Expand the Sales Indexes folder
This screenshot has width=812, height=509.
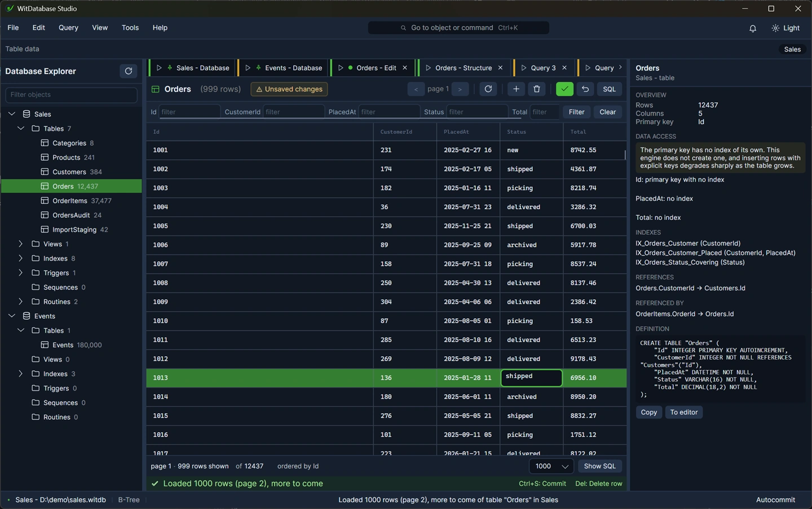coord(21,258)
